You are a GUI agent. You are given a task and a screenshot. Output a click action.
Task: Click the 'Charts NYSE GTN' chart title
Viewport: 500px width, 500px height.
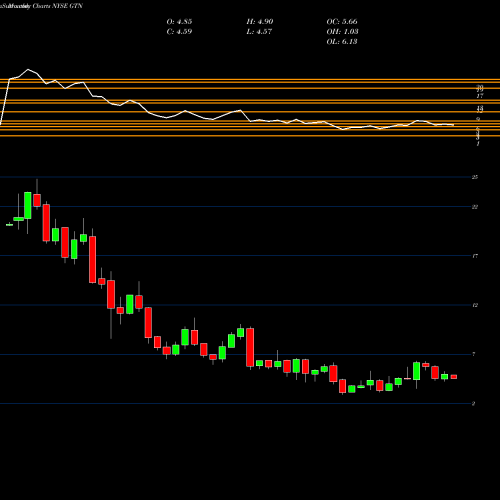58,6
